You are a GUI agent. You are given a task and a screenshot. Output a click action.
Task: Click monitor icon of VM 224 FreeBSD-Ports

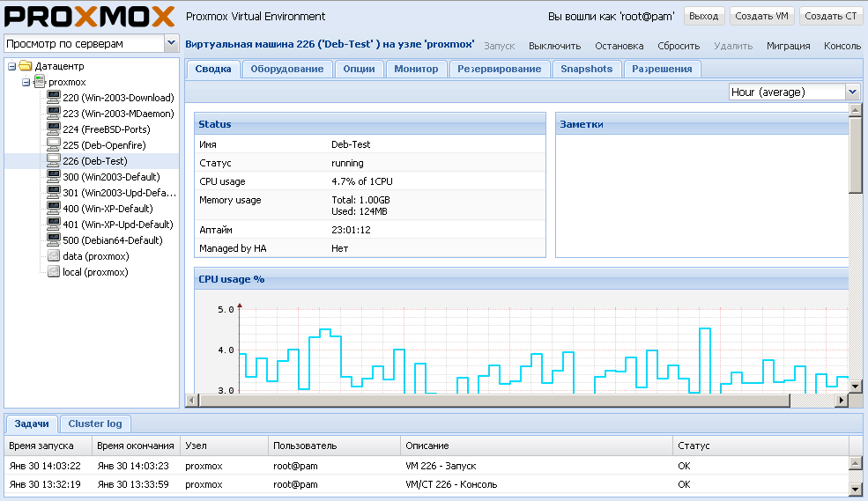[x=54, y=129]
